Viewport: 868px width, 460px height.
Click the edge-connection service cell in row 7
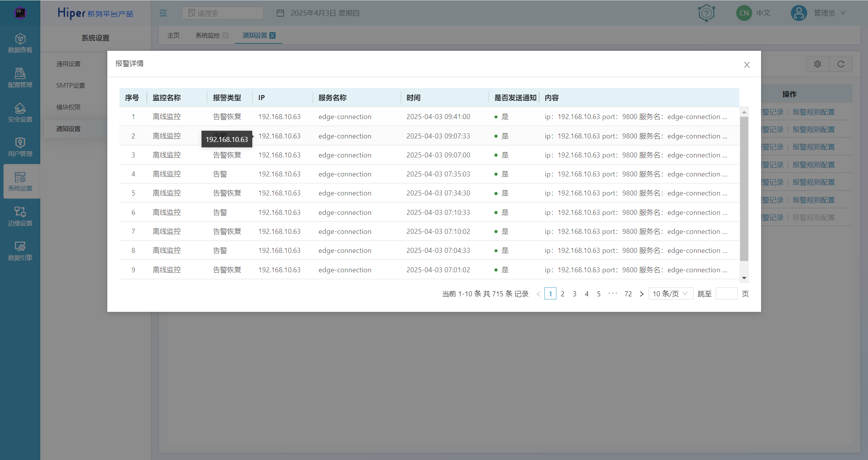click(x=345, y=232)
